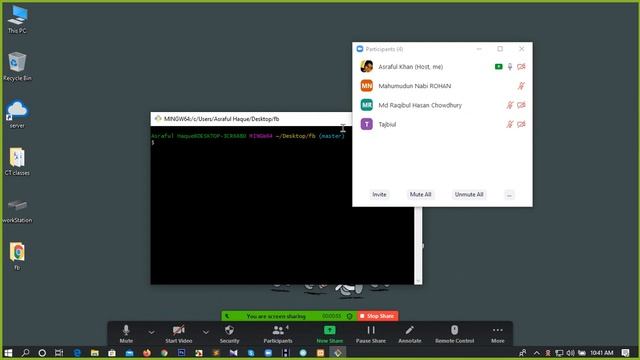
Task: Click Mahumudun Nabi ROHAN's muted mic icon
Action: coord(521,86)
